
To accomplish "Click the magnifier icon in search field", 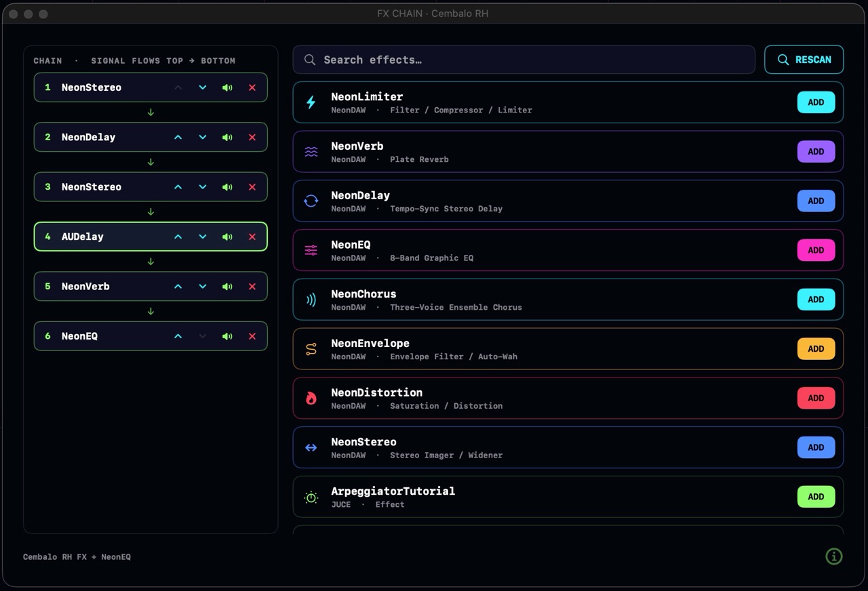I will click(x=309, y=60).
